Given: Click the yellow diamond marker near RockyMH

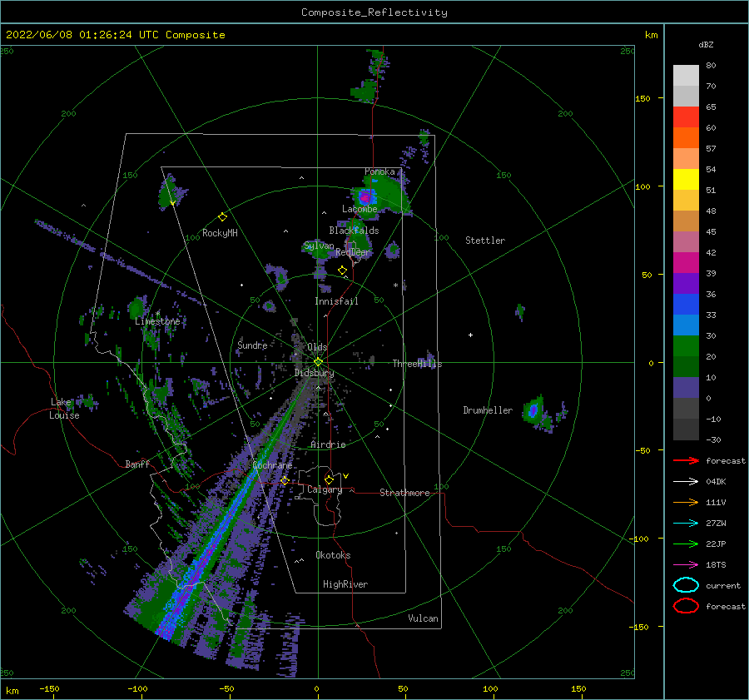Looking at the screenshot, I should tap(222, 217).
